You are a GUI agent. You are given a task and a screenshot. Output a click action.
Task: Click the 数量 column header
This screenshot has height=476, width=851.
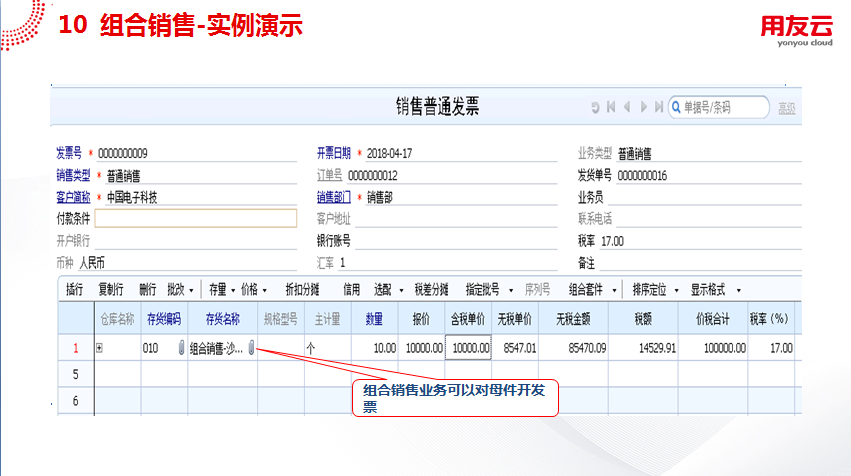[x=374, y=319]
